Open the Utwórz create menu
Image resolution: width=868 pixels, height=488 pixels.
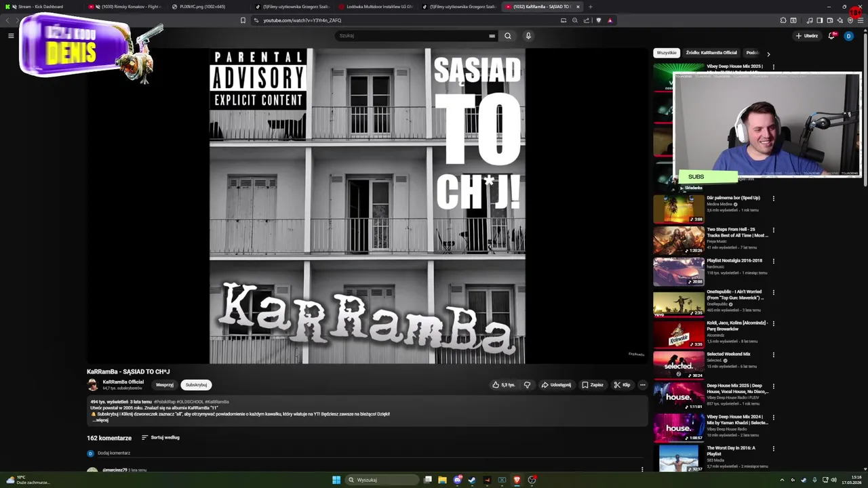point(807,36)
